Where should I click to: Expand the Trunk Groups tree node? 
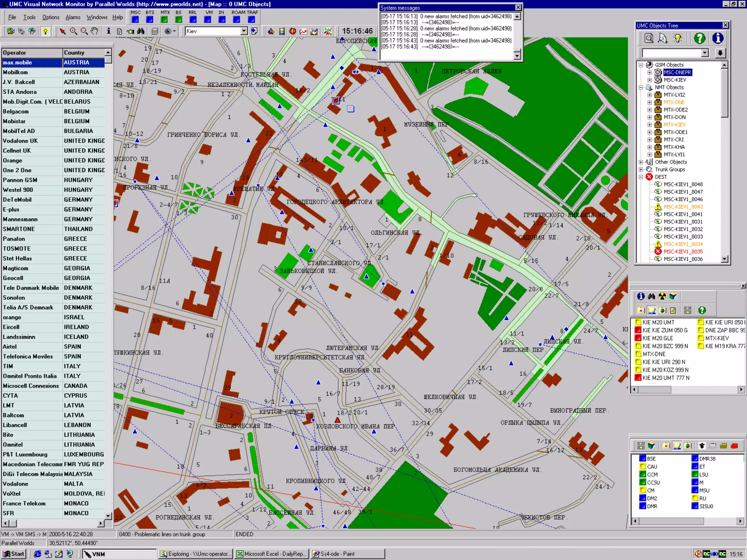(641, 170)
